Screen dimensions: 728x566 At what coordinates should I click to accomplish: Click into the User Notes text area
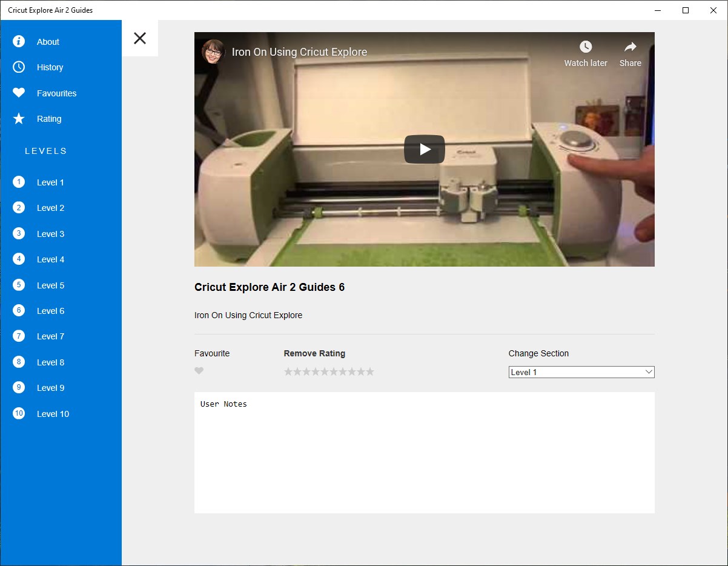click(425, 453)
